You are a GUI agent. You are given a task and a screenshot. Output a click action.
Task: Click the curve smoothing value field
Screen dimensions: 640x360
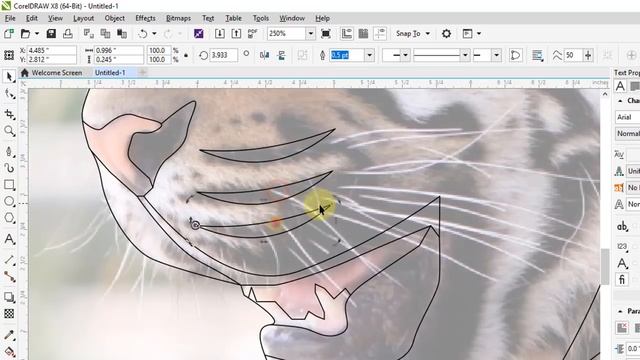573,55
